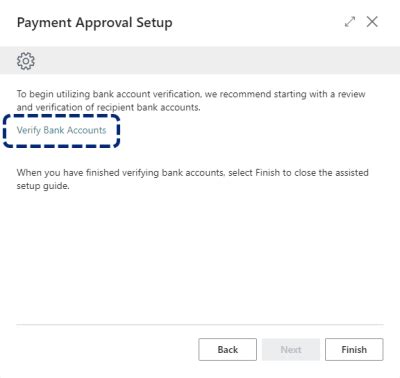Click the Payment Approval Setup title
400x378 pixels.
click(95, 23)
